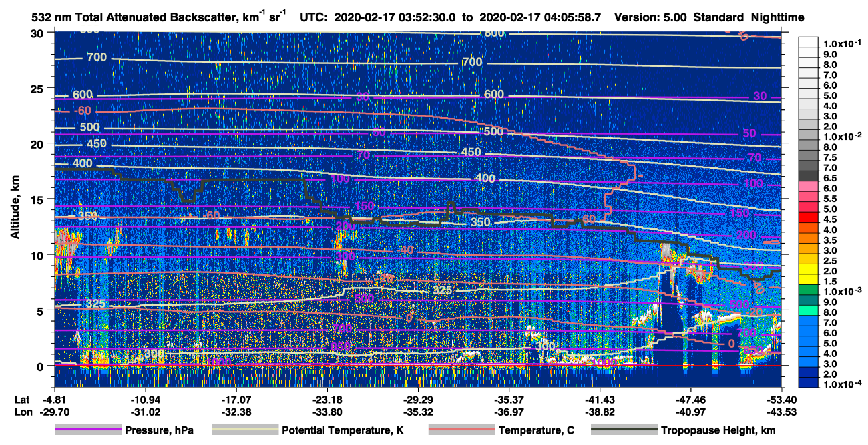Click the latitude value '-4.81'

point(55,400)
